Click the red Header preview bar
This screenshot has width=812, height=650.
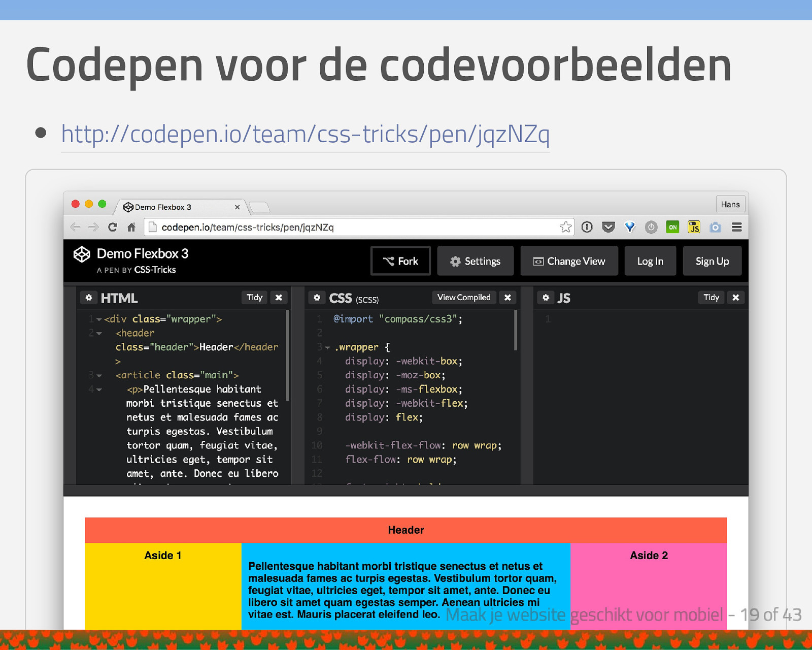tap(406, 530)
